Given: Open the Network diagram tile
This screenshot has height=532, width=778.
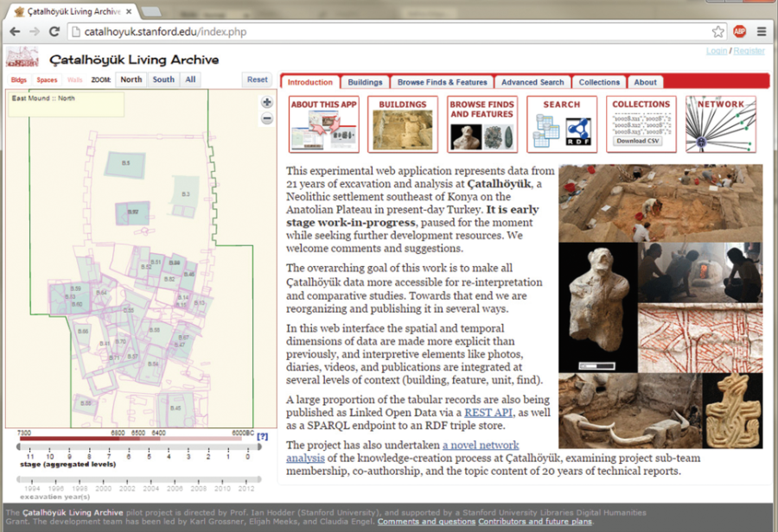Looking at the screenshot, I should click(721, 124).
